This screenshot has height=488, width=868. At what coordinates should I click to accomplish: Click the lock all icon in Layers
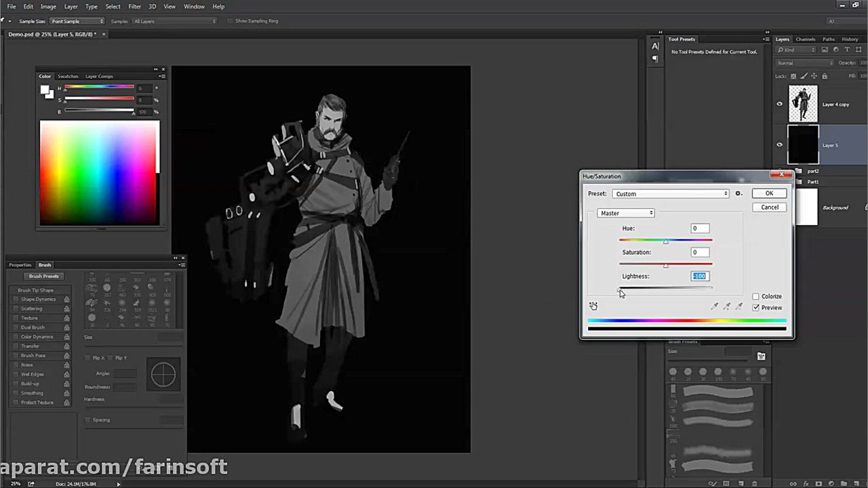(825, 76)
